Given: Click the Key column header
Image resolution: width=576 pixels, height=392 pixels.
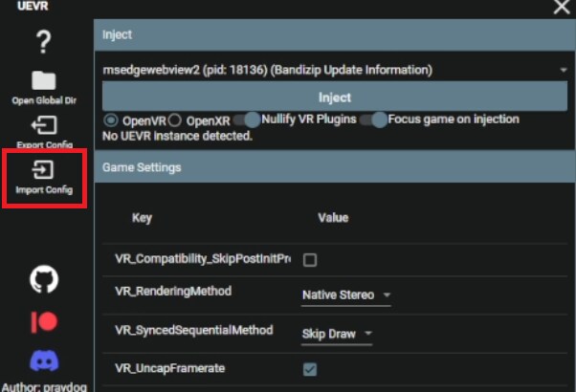Looking at the screenshot, I should tap(142, 218).
